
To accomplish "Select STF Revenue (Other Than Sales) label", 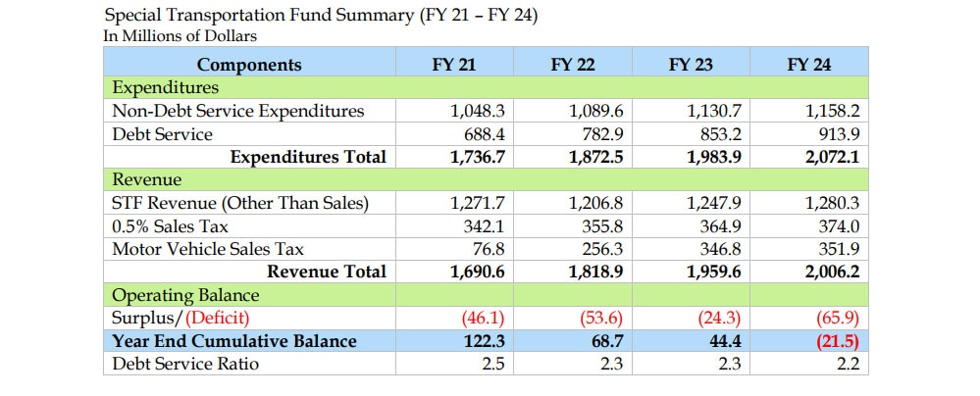I will pos(240,203).
